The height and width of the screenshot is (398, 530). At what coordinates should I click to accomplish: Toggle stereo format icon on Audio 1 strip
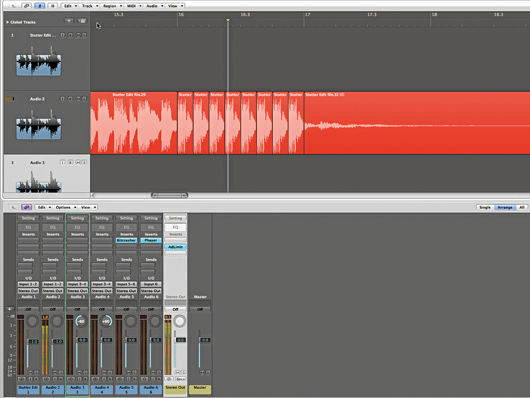22,379
